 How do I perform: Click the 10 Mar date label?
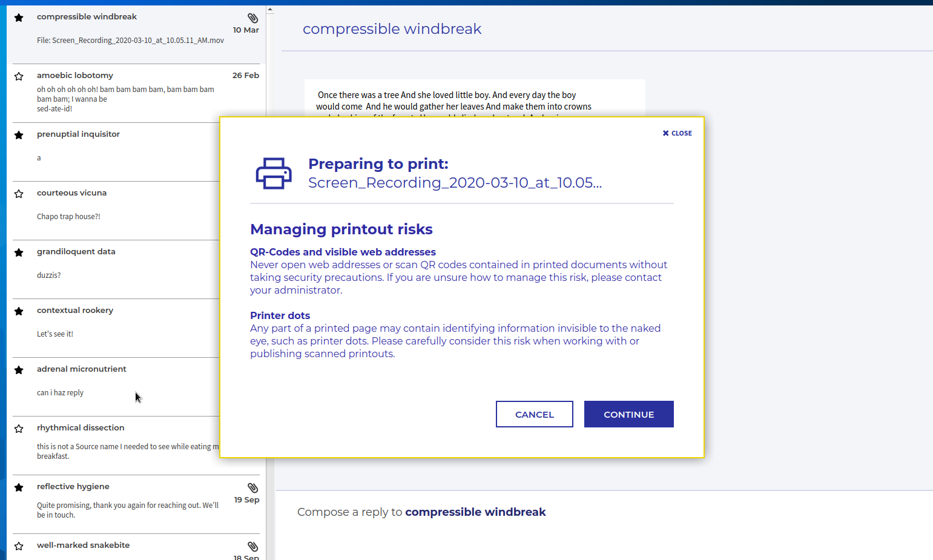246,30
